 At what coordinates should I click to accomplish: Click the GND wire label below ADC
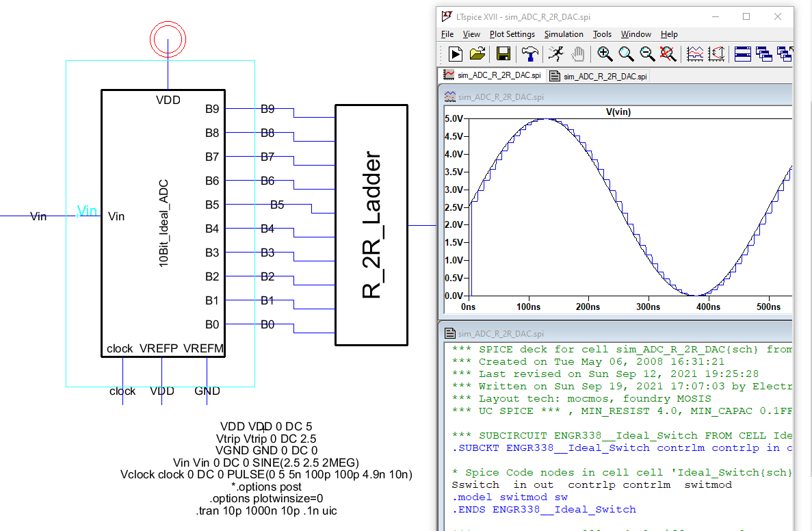click(x=207, y=391)
